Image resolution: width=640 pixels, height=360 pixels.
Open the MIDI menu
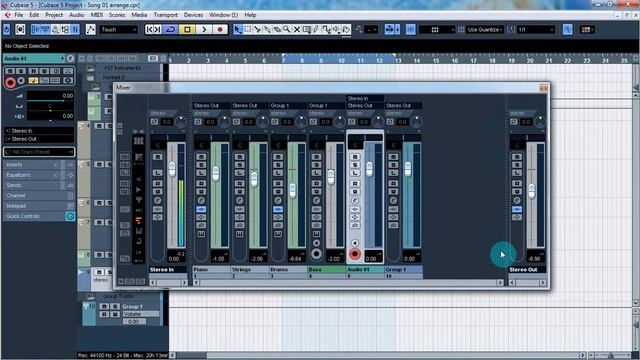pos(97,15)
